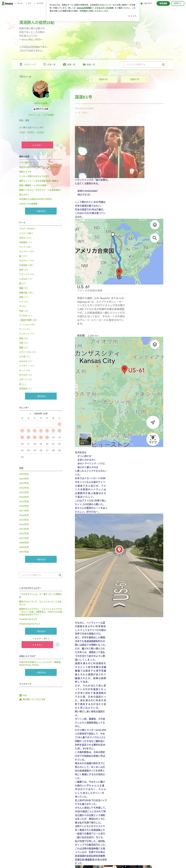Click the layers icon on the Kansas City map

154,344
